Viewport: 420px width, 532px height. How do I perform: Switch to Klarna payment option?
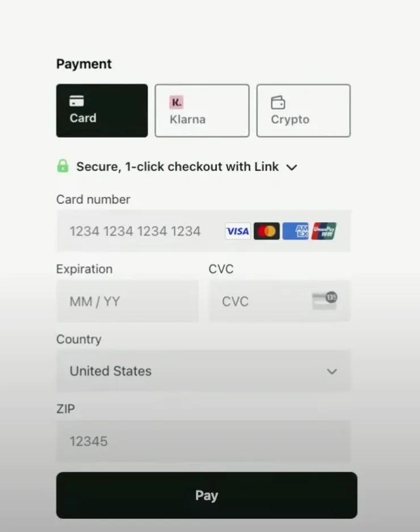202,111
